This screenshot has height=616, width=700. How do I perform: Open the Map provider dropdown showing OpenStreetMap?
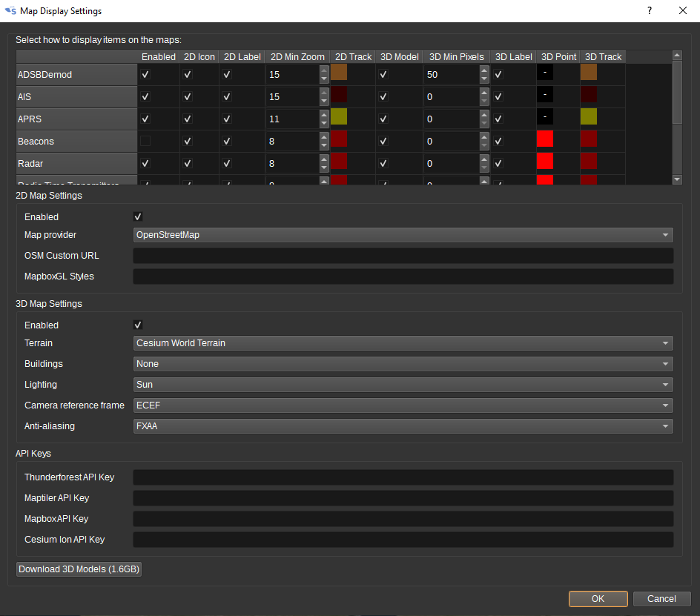(403, 235)
